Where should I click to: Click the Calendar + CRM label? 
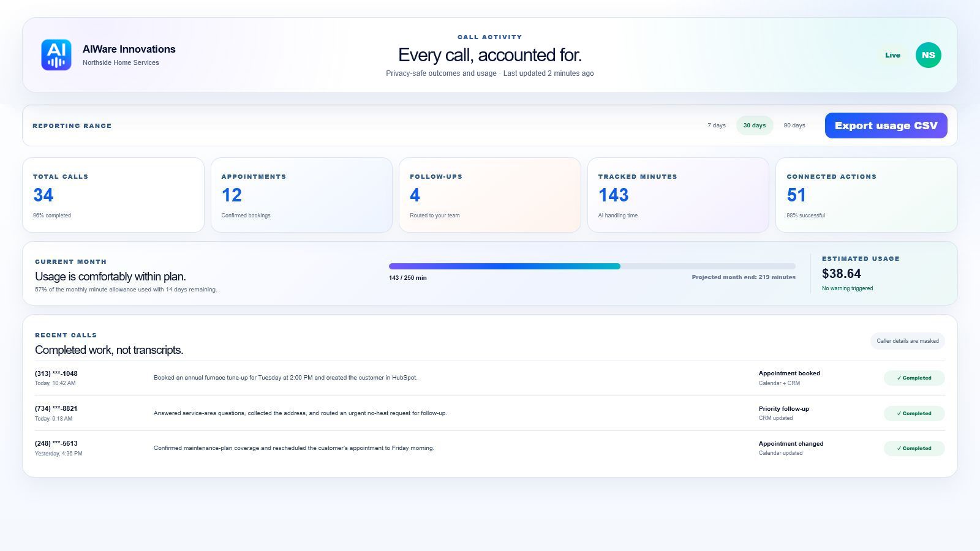tap(779, 383)
